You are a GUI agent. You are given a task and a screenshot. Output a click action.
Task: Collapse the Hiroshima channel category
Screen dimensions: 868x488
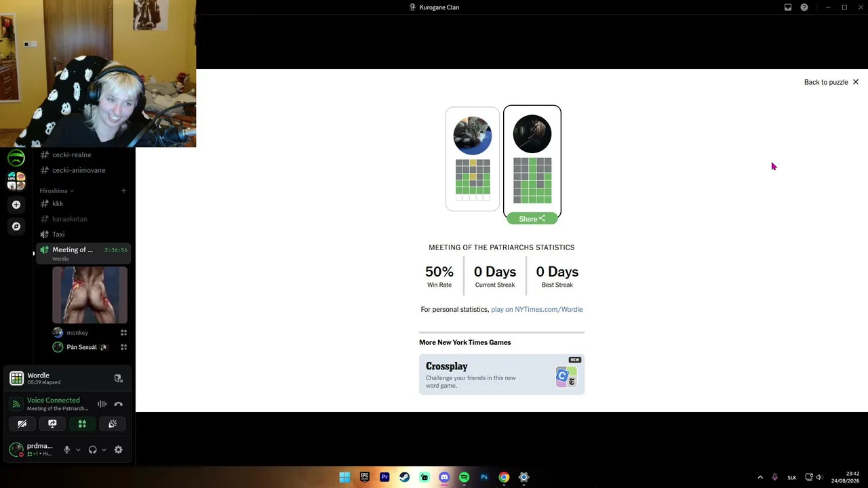[x=56, y=191]
